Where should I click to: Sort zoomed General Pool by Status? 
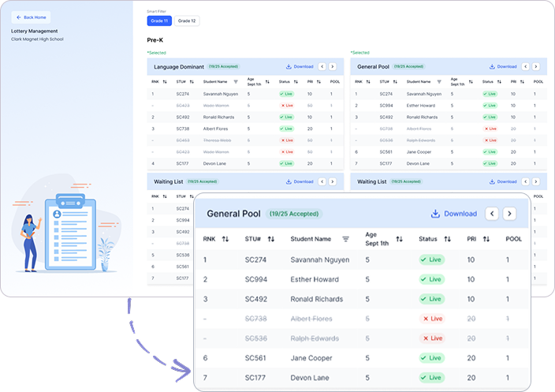(x=447, y=239)
